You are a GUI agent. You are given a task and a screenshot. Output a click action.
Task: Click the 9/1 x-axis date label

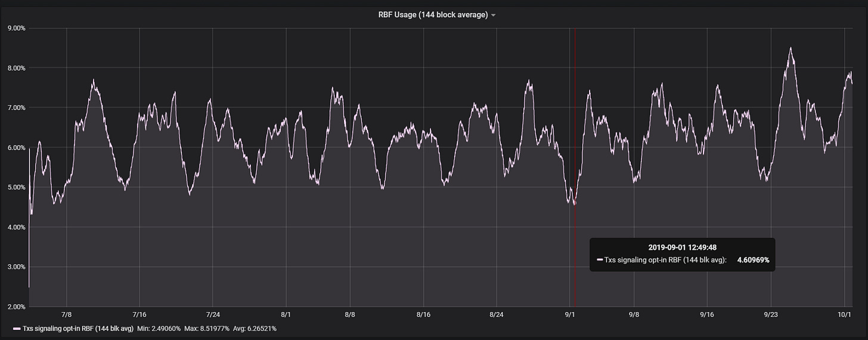(570, 314)
